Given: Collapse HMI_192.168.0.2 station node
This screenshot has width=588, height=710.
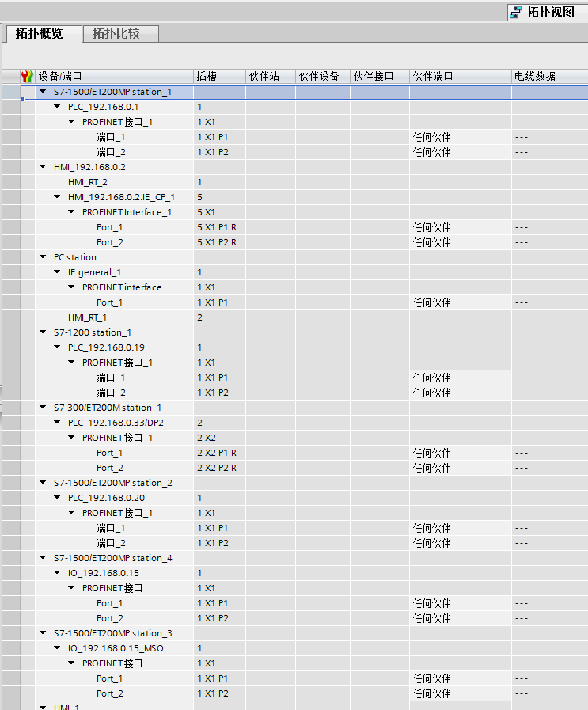Looking at the screenshot, I should 43,167.
